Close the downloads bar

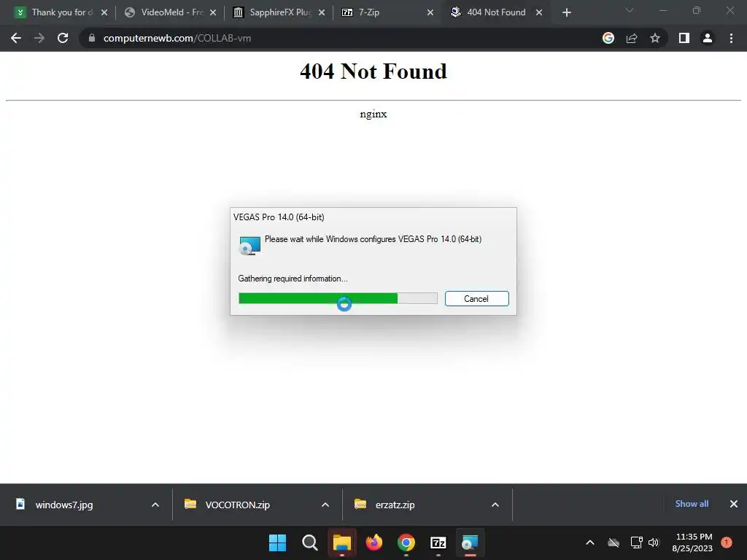(x=734, y=504)
